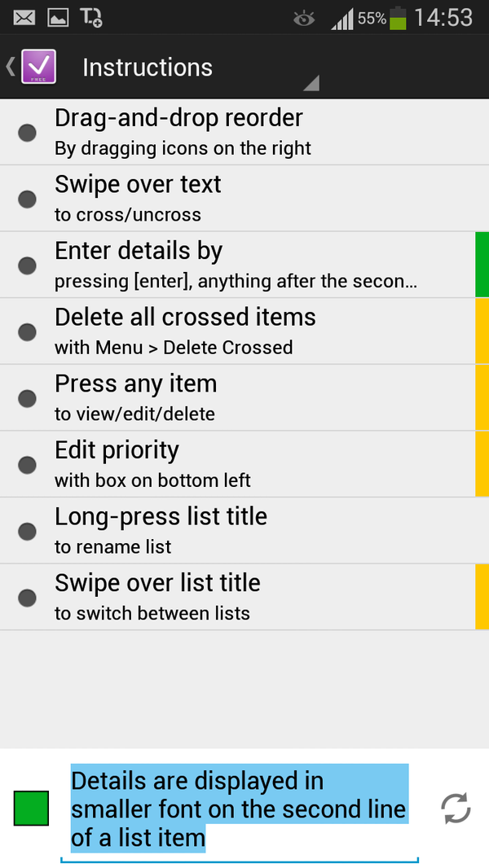Tap the back chevron beside the app icon
This screenshot has height=868, width=489.
tap(11, 67)
